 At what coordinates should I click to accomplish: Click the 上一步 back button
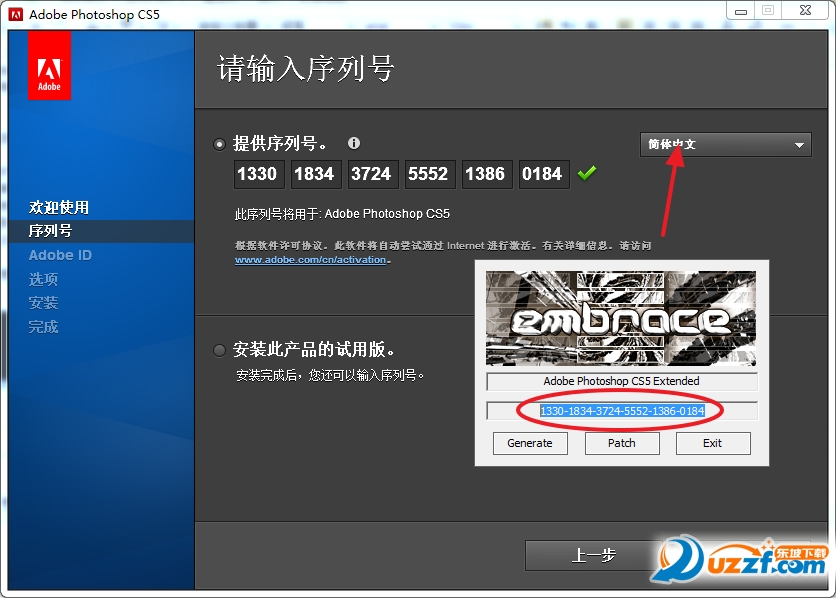[x=593, y=556]
